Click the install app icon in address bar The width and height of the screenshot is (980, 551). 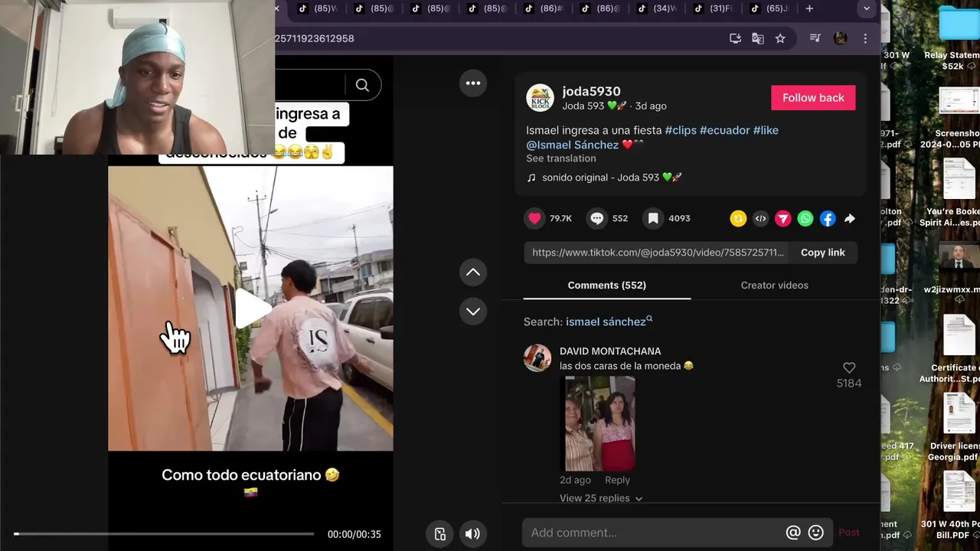(x=736, y=38)
